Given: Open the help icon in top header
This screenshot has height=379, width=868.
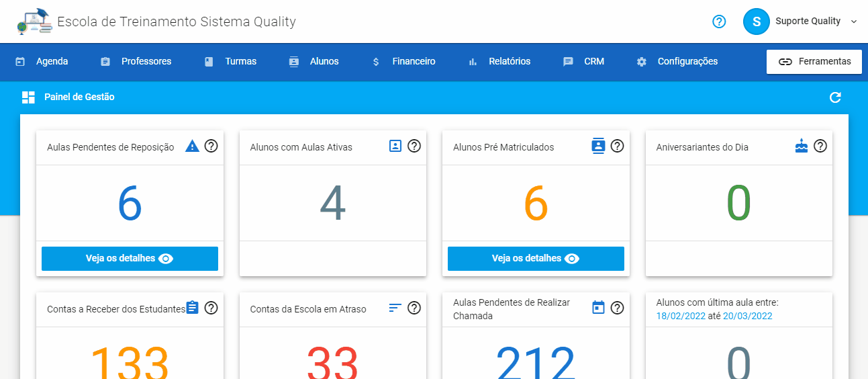Looking at the screenshot, I should tap(719, 22).
